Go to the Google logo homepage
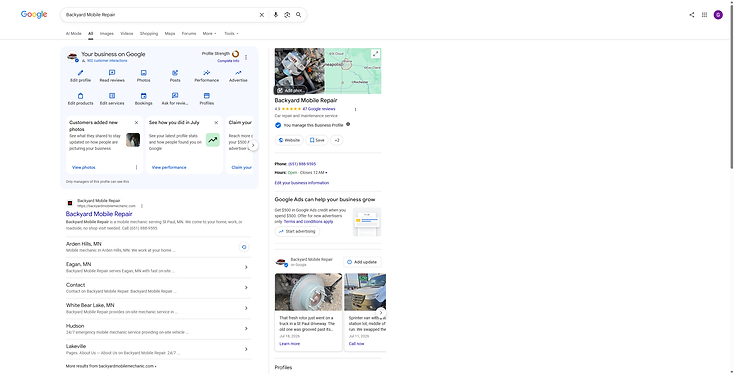The width and height of the screenshot is (734, 374). pos(34,15)
